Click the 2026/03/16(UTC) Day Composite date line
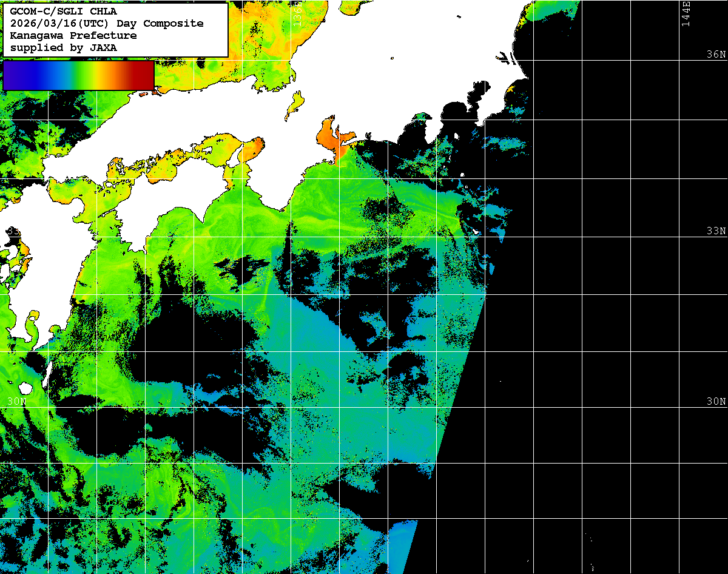Image resolution: width=728 pixels, height=574 pixels. click(107, 23)
